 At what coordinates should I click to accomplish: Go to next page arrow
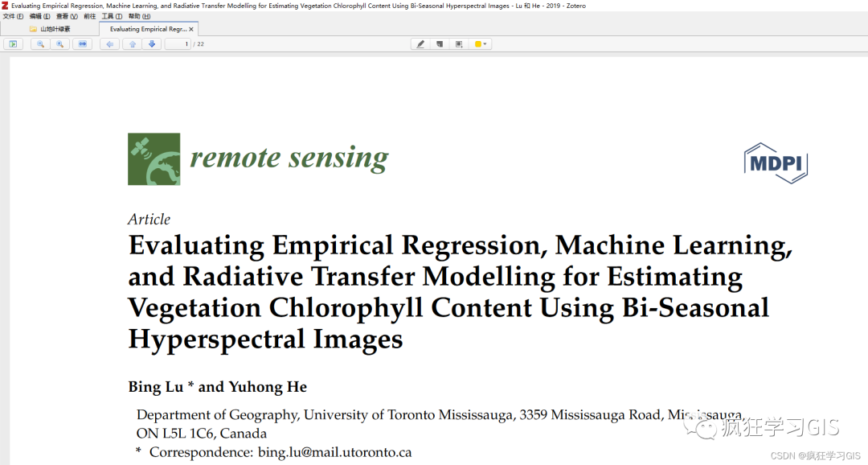152,43
